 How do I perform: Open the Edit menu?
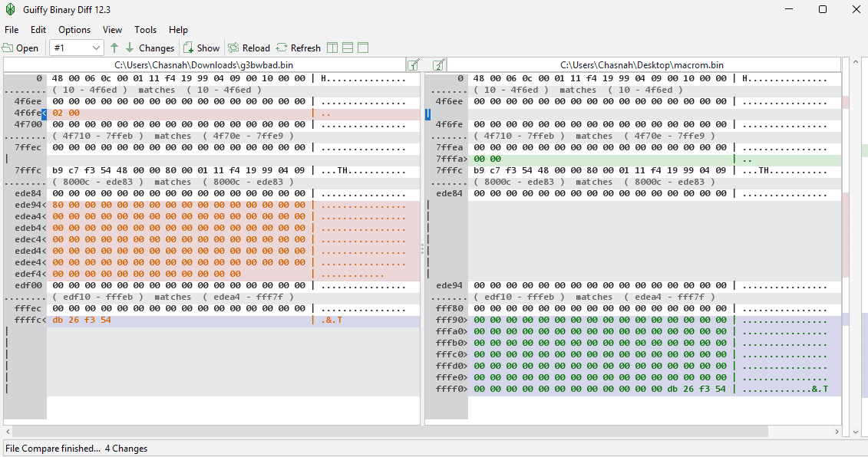[38, 30]
